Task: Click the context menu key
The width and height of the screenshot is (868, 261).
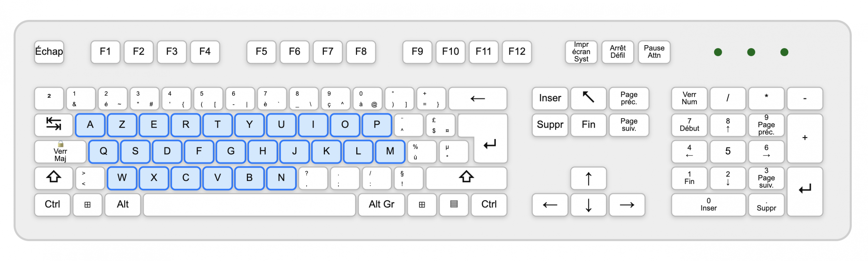Action: 454,204
